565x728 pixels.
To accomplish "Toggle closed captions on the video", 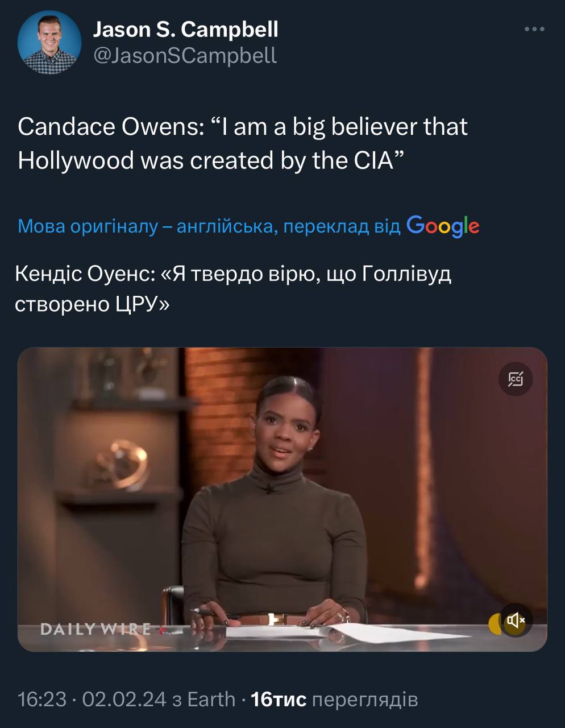I will (x=516, y=378).
